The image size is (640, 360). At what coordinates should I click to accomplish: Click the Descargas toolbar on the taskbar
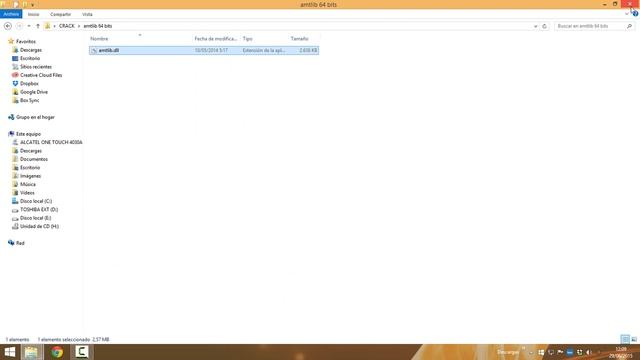[x=508, y=352]
